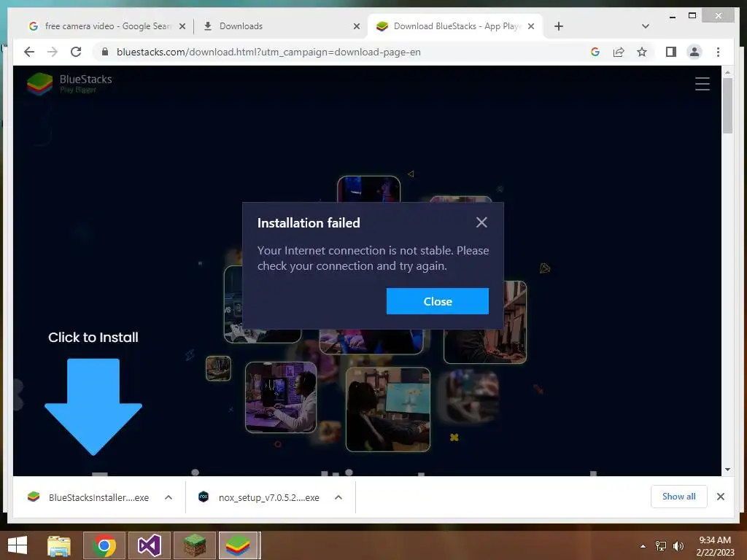The image size is (747, 560).
Task: Click the BlueStacks logo in page header
Action: click(69, 84)
